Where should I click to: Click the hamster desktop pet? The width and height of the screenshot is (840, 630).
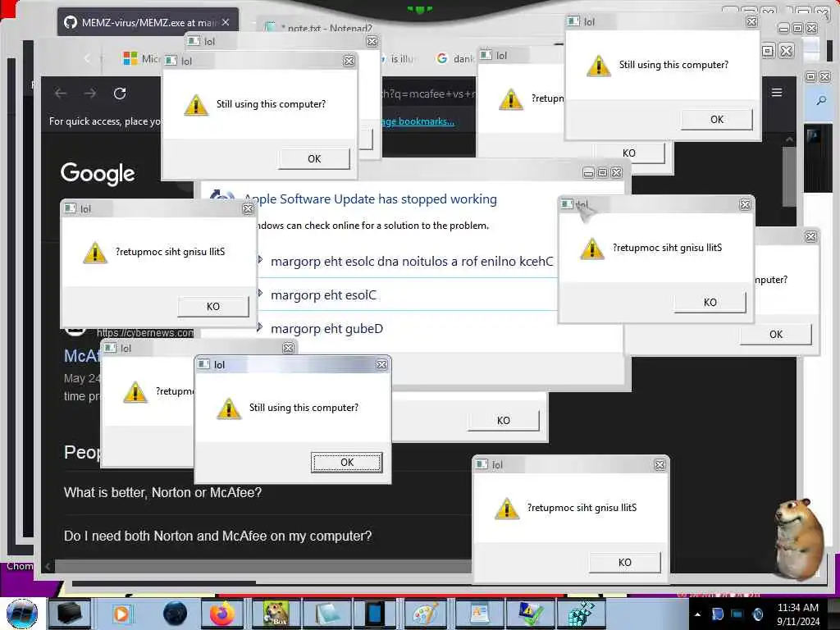[799, 539]
